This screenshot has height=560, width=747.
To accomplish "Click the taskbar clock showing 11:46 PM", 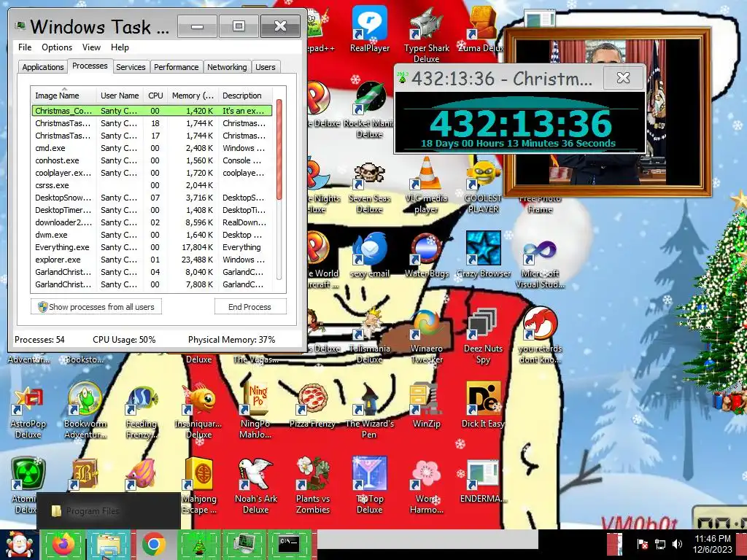I will (x=713, y=544).
